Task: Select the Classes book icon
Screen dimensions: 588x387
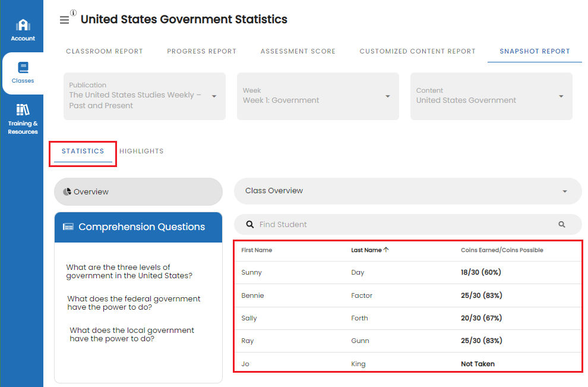Action: 23,67
